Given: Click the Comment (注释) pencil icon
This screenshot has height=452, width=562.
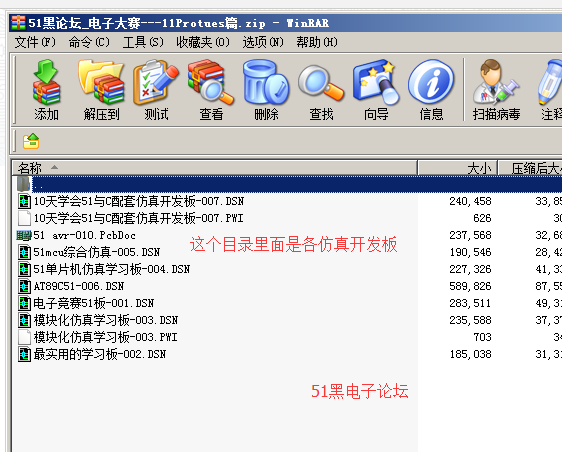Looking at the screenshot, I should click(550, 82).
